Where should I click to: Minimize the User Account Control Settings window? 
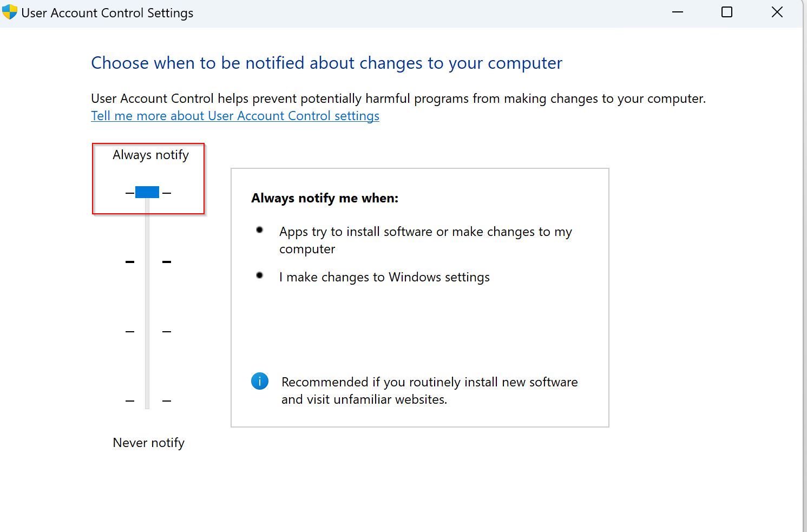(x=677, y=12)
